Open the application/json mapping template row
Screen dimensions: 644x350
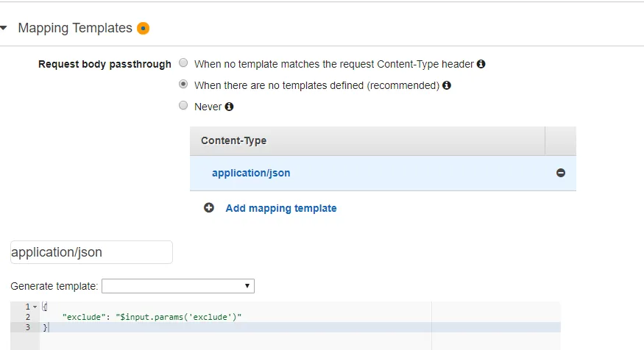(x=251, y=174)
